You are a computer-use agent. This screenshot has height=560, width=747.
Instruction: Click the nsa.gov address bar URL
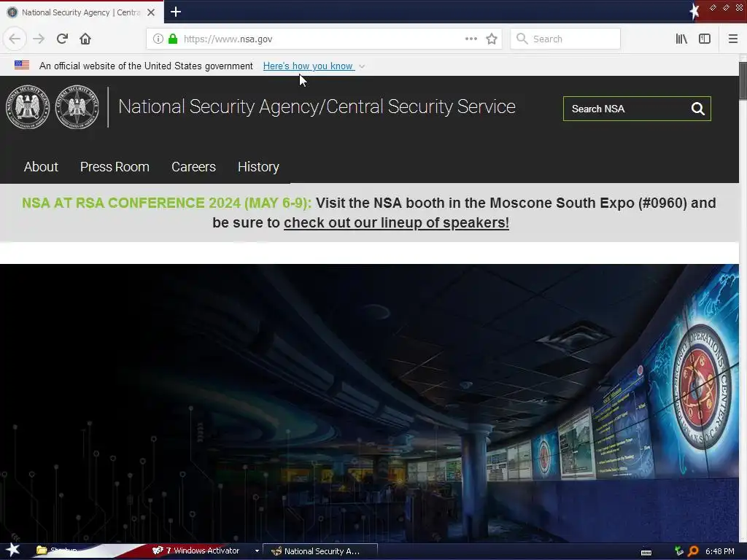[x=228, y=39]
